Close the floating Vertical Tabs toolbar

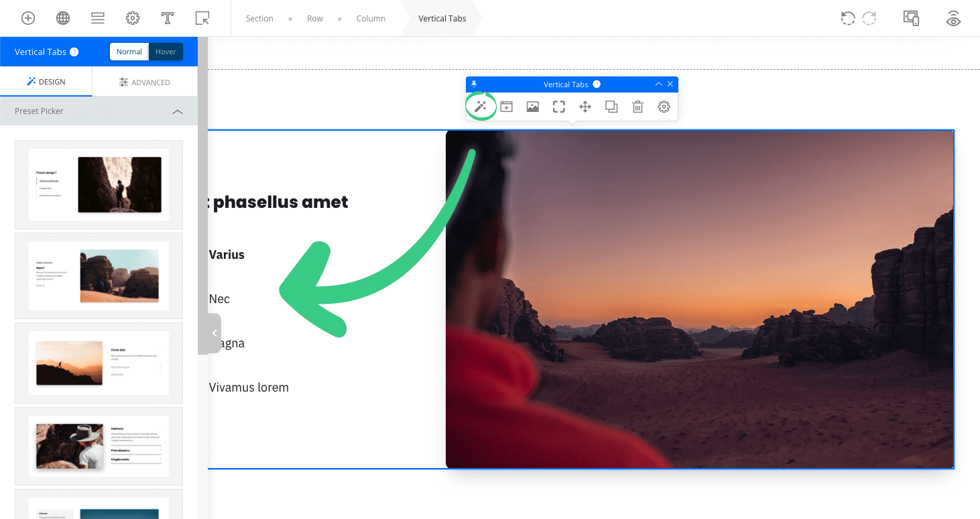click(x=670, y=84)
